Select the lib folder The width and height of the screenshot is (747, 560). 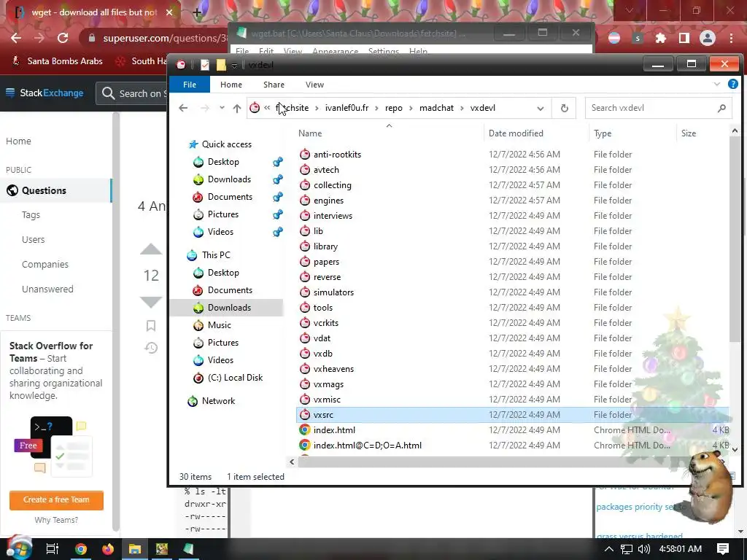(318, 231)
